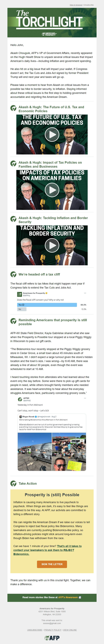The image size is (104, 644).
Task: Click torch icon beside 'Future of U.S. Tax' heading
Action: click(13, 108)
